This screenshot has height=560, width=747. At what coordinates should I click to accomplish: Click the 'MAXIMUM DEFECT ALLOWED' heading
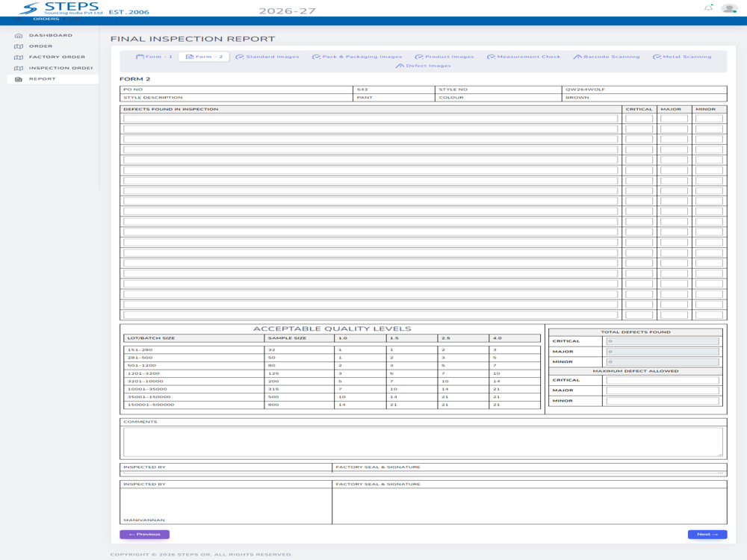pyautogui.click(x=636, y=371)
